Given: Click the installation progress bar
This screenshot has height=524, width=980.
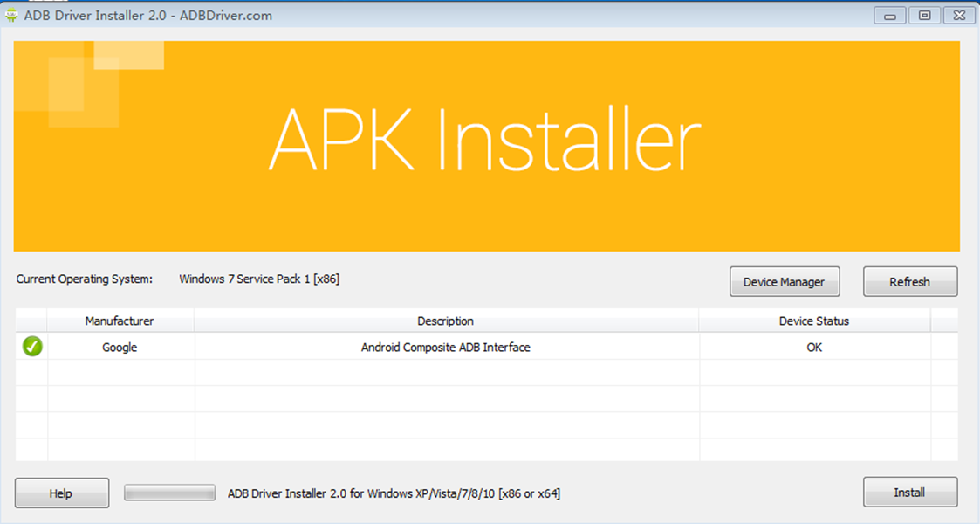Looking at the screenshot, I should 169,493.
